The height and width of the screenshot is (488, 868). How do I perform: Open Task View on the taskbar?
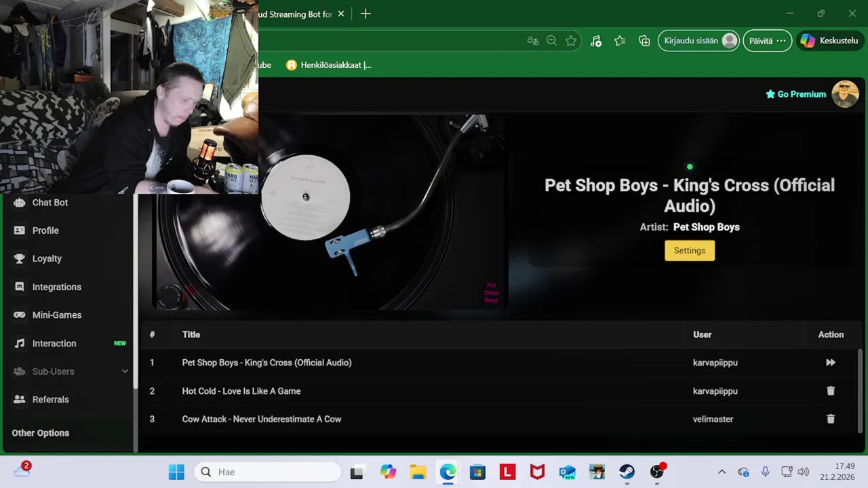[x=357, y=472]
